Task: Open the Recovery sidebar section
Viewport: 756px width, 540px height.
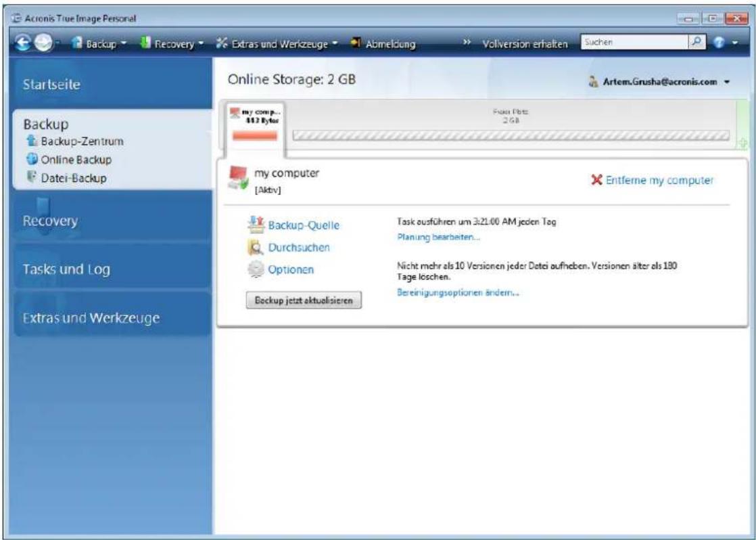Action: pos(50,221)
